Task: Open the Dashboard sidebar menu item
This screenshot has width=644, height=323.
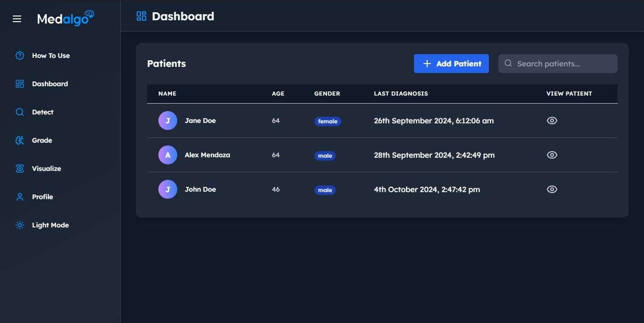Action: coord(50,84)
